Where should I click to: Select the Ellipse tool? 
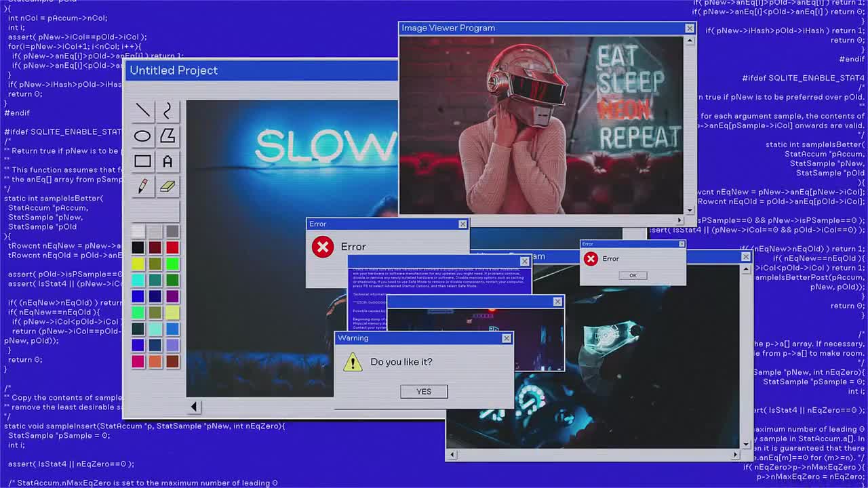point(142,135)
